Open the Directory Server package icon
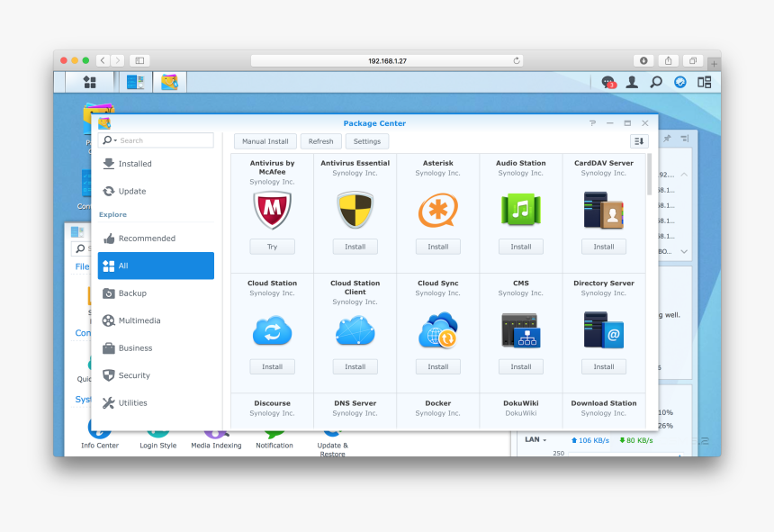 (604, 330)
